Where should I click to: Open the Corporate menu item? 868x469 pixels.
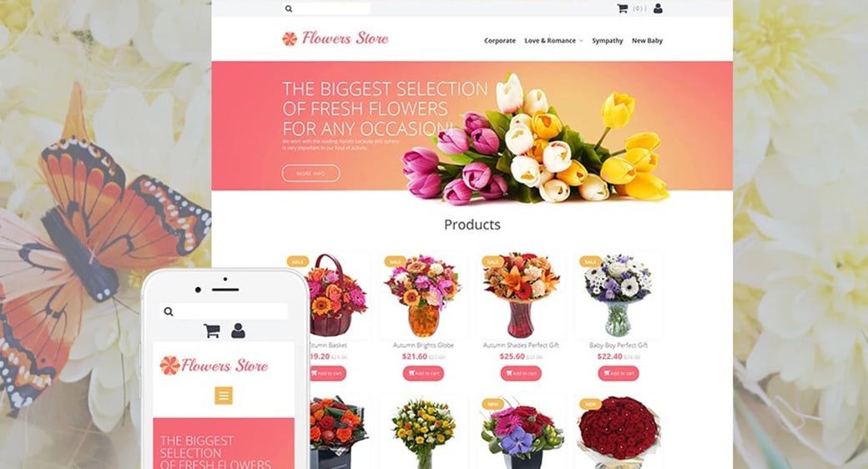(500, 40)
